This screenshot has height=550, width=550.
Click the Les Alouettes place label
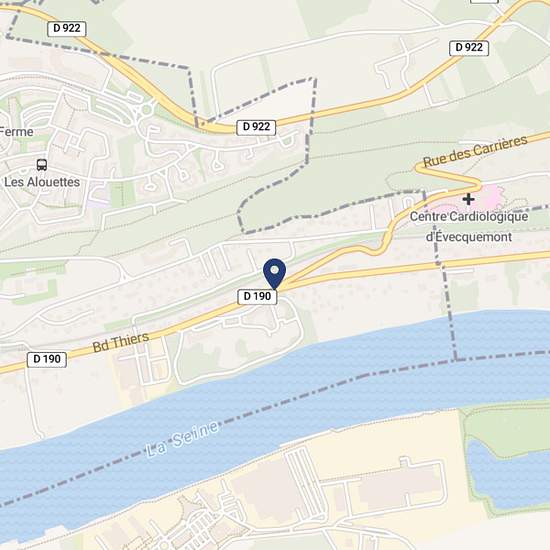point(42,182)
